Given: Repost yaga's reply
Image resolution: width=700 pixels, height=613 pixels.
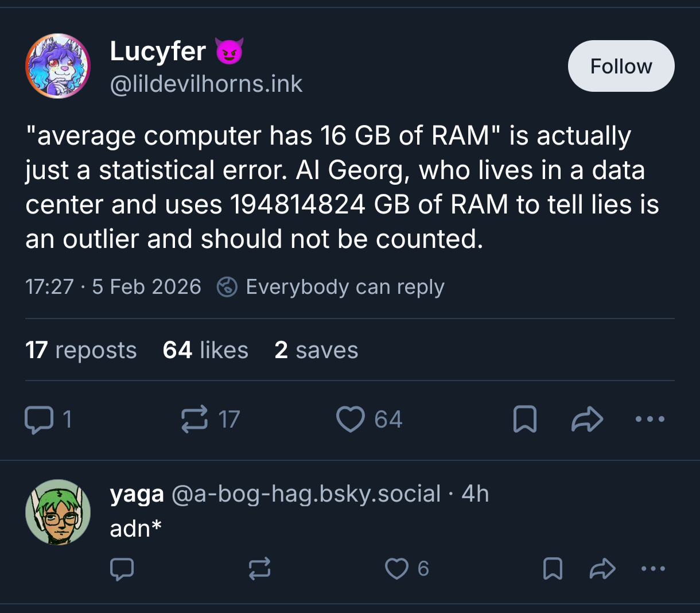Looking at the screenshot, I should [x=259, y=569].
